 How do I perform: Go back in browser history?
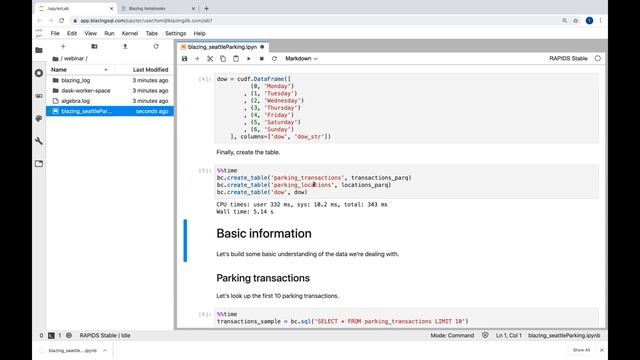40,20
